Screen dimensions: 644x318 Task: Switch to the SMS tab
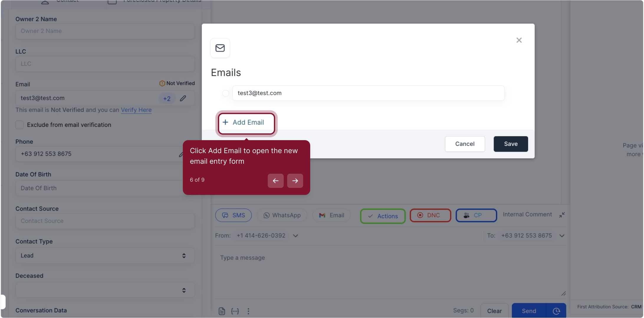233,215
